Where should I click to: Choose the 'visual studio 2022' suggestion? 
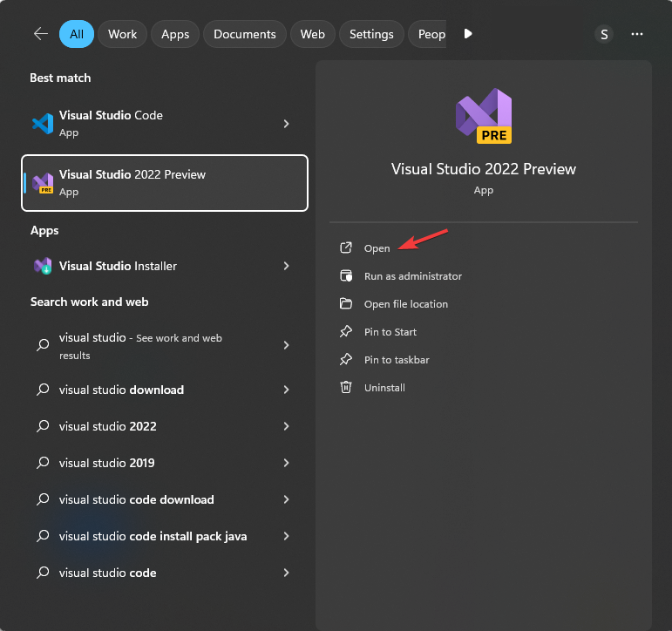(165, 426)
